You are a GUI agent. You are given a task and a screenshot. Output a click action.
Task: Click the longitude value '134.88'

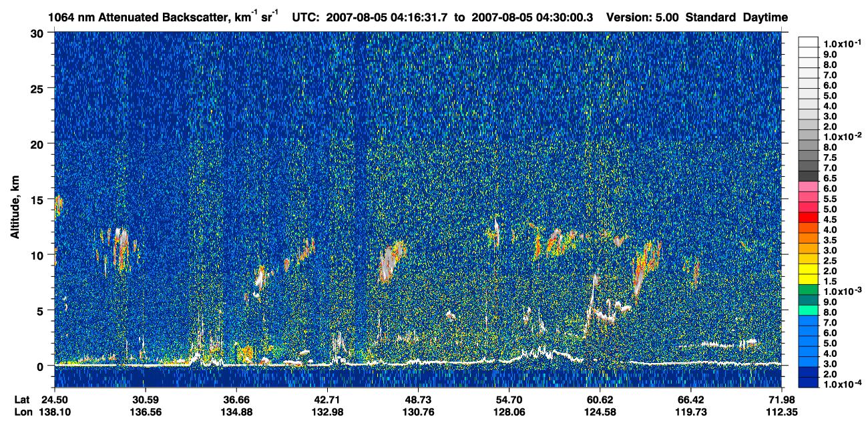pos(236,412)
